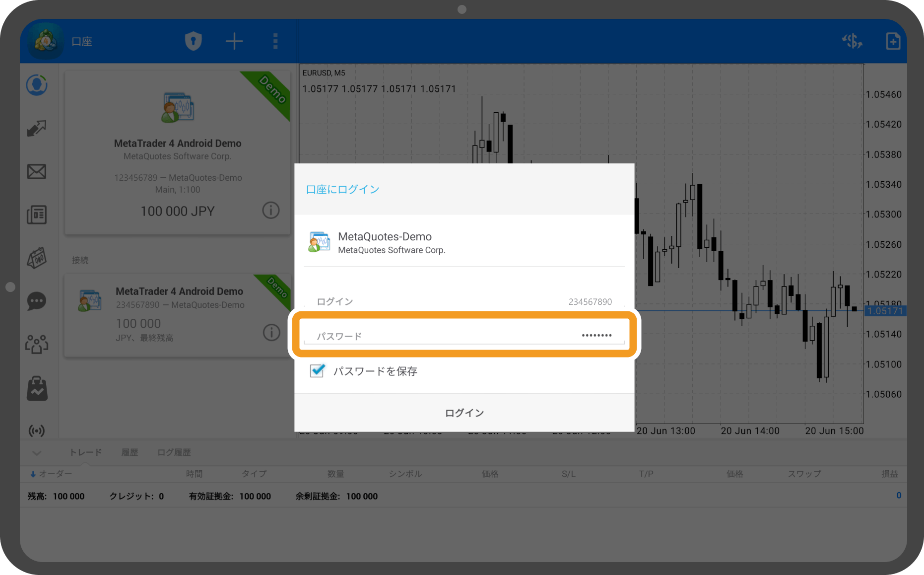Viewport: 924px width, 575px height.
Task: Collapse the bottom panel with chevron
Action: pyautogui.click(x=37, y=452)
